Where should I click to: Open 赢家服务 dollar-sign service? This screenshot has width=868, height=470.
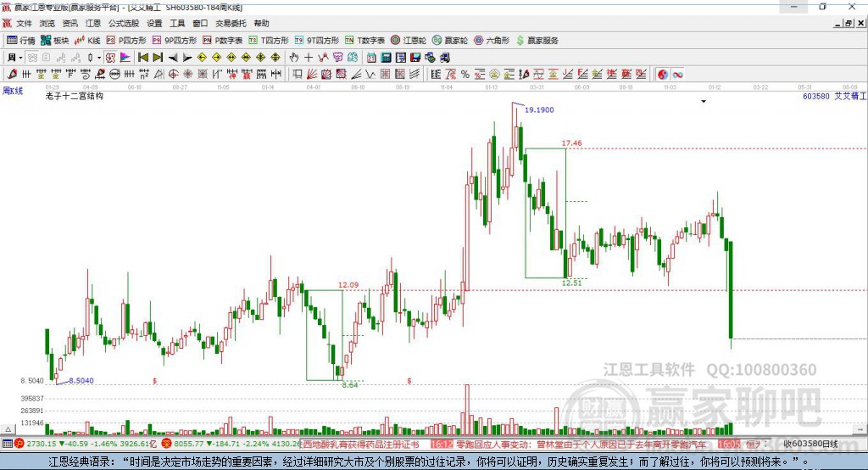point(537,41)
